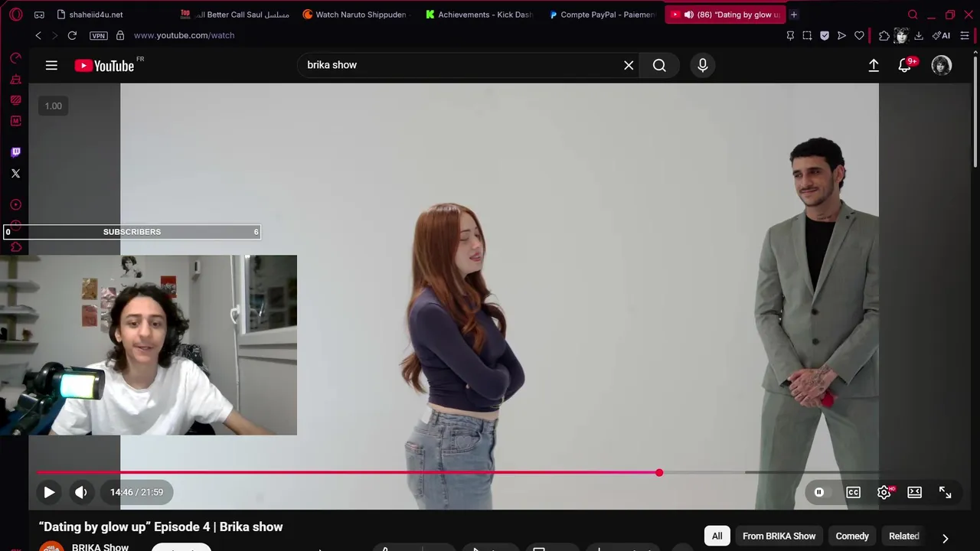Click the webcam overlay thumbnail

click(x=149, y=345)
